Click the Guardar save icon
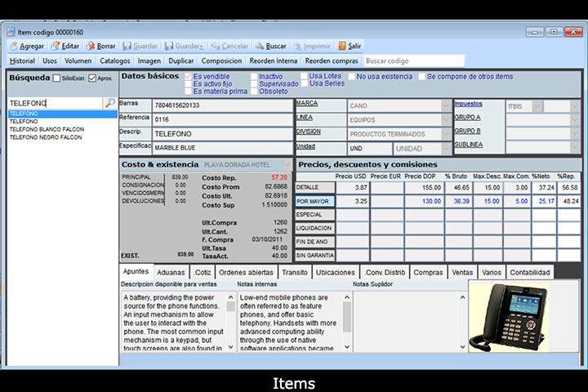Image resolution: width=588 pixels, height=392 pixels. pos(127,46)
